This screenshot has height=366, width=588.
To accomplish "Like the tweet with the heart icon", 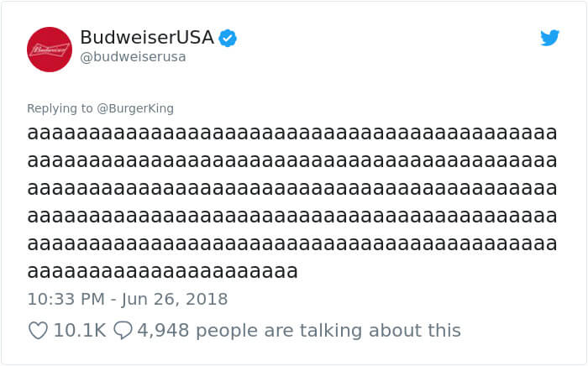I will click(38, 331).
